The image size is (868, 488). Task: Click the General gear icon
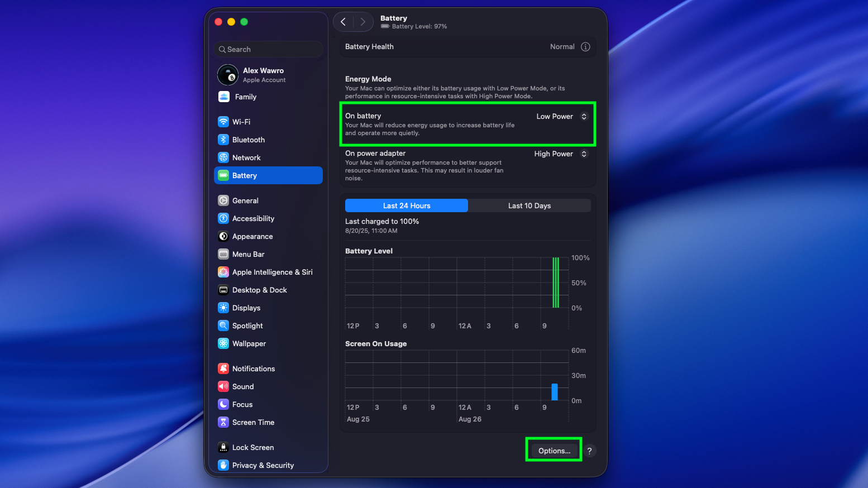pos(223,200)
